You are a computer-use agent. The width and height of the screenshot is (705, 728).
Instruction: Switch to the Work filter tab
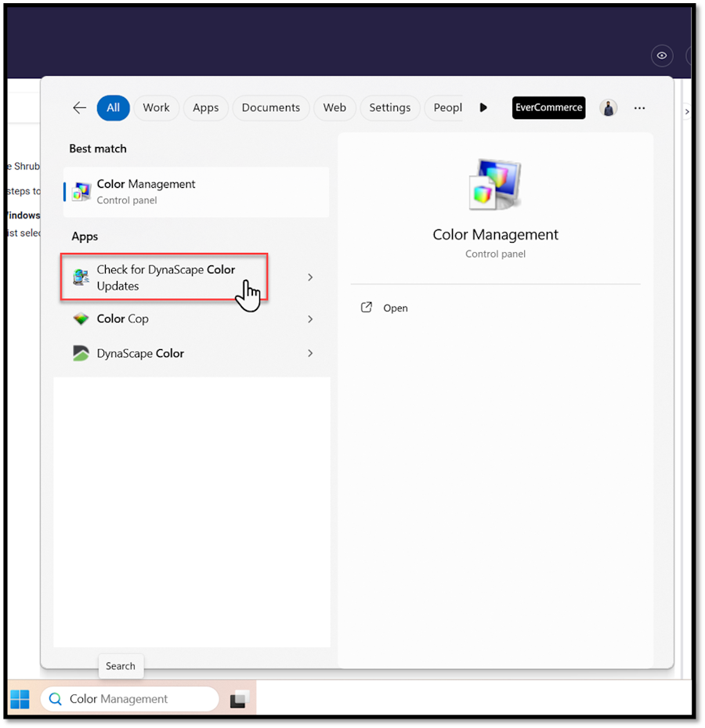pyautogui.click(x=156, y=108)
